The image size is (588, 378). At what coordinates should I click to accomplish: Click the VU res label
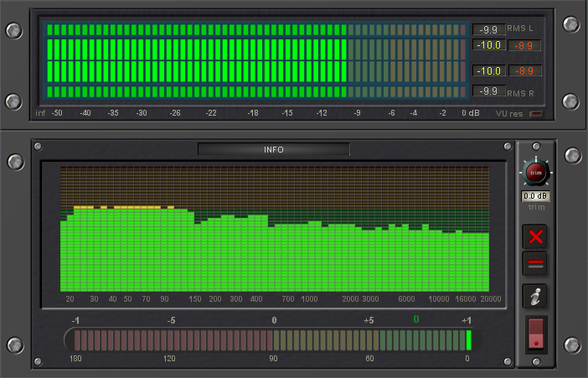pyautogui.click(x=509, y=114)
